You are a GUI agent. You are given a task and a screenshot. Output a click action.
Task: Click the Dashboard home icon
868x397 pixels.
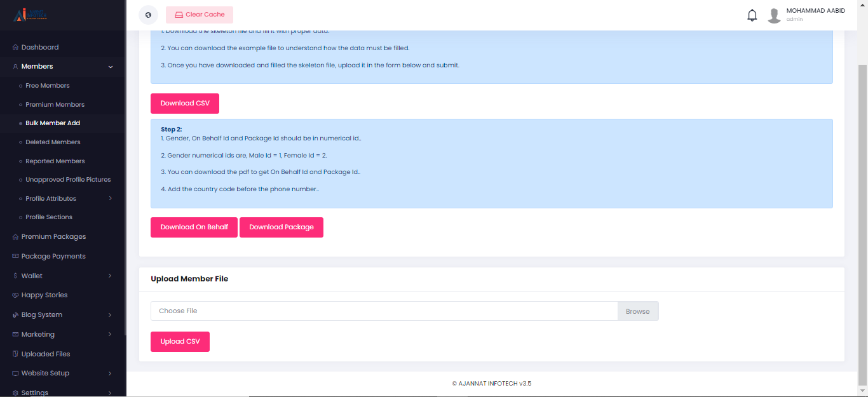[x=15, y=48]
